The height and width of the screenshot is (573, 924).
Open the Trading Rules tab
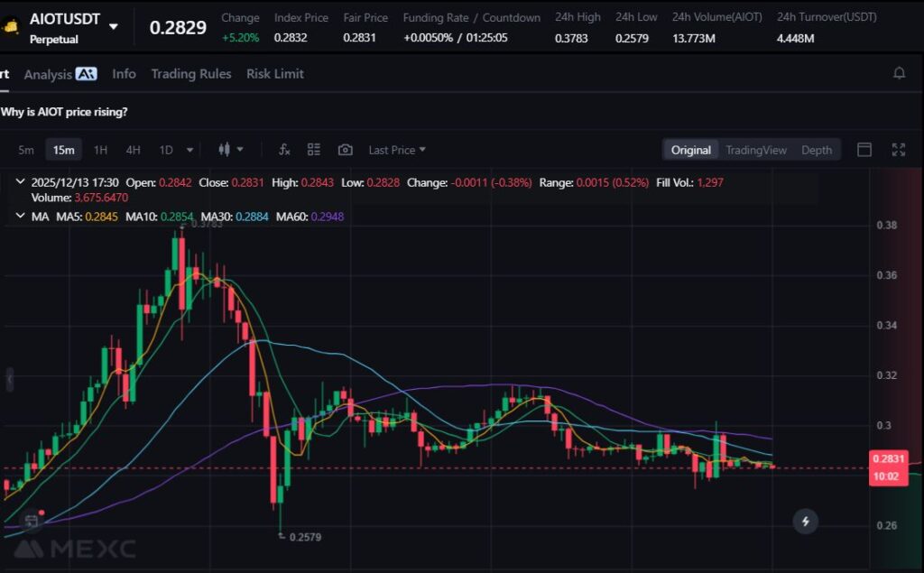point(190,74)
